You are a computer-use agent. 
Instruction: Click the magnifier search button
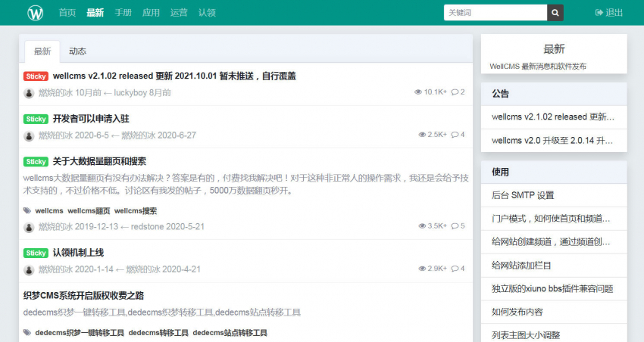(x=555, y=13)
